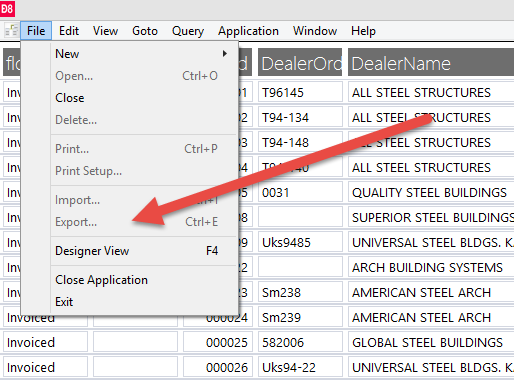This screenshot has width=514, height=381.
Task: Open the Help menu
Action: [x=363, y=31]
